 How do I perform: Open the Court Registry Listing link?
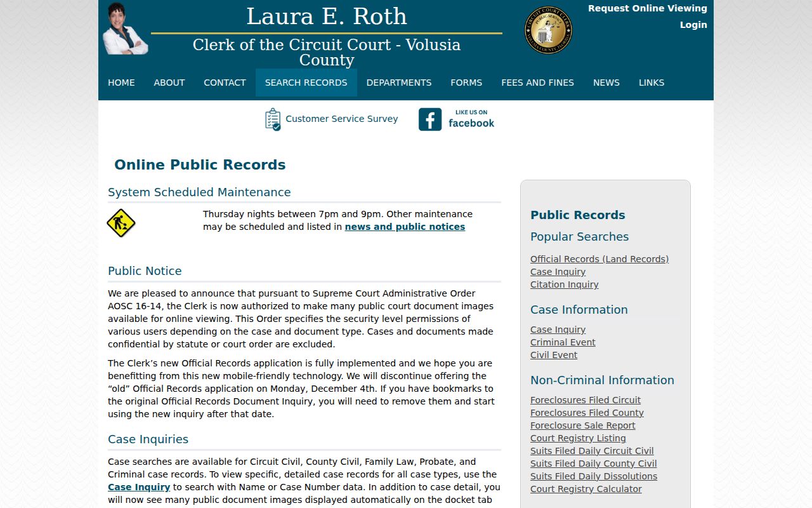pyautogui.click(x=579, y=438)
